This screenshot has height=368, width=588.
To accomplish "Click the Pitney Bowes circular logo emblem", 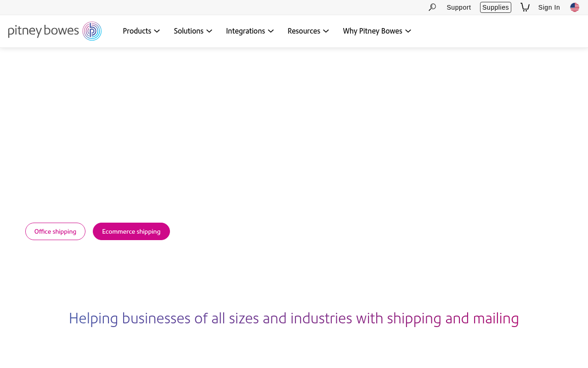I will tap(92, 31).
